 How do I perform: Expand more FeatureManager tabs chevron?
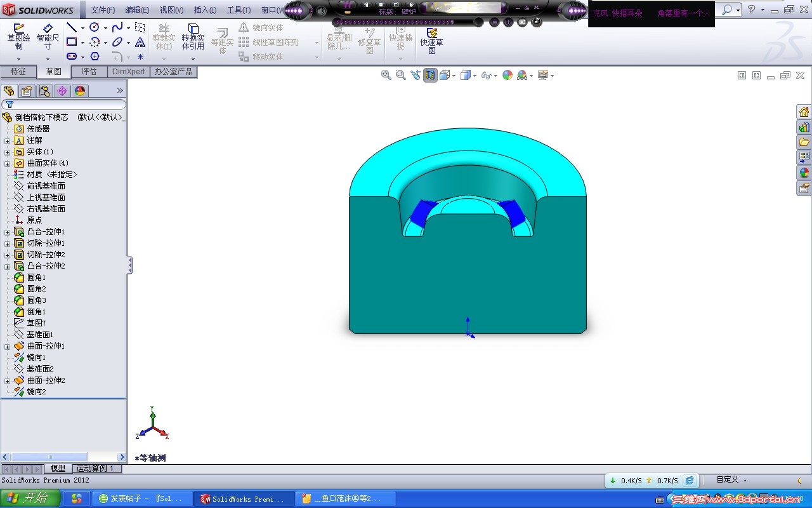[x=120, y=91]
